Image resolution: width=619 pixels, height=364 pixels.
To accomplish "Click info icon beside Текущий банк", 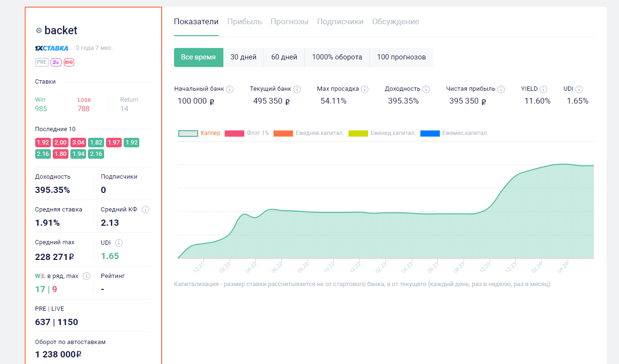I will [297, 89].
